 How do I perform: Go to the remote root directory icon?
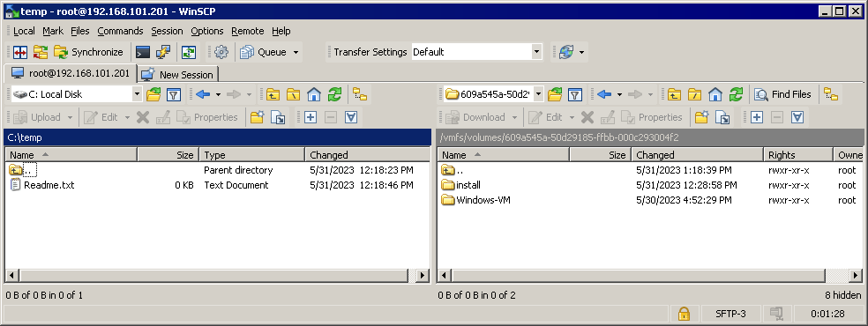(694, 94)
